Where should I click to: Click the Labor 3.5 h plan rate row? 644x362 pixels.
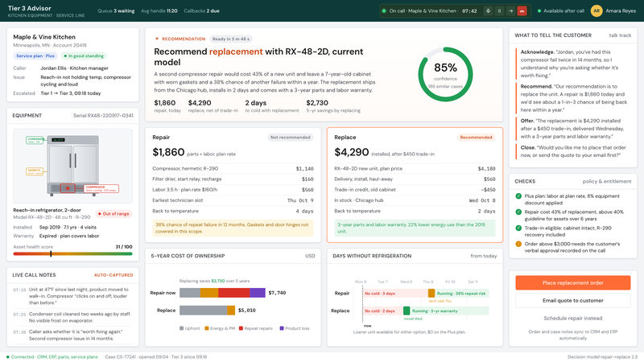[x=233, y=190]
